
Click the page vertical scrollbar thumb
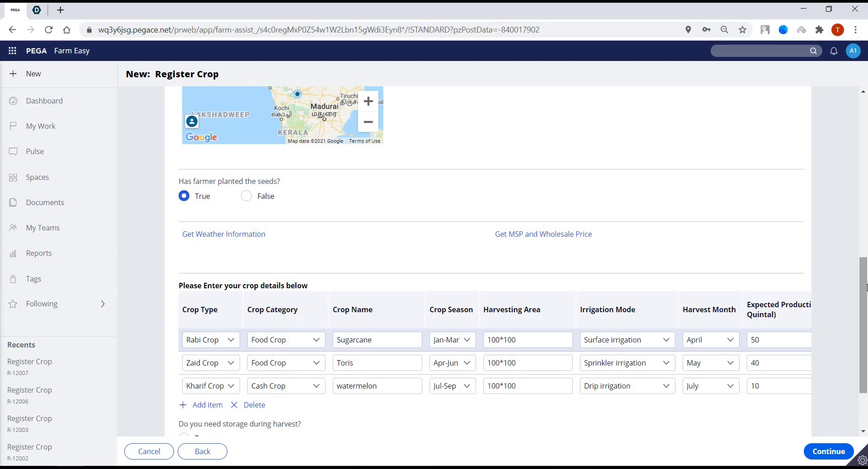[x=863, y=325]
